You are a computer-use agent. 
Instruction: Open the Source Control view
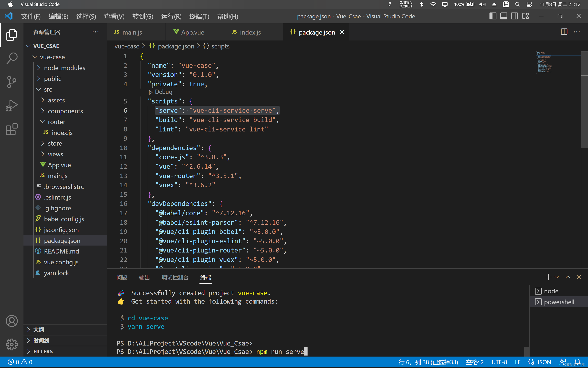[x=11, y=82]
